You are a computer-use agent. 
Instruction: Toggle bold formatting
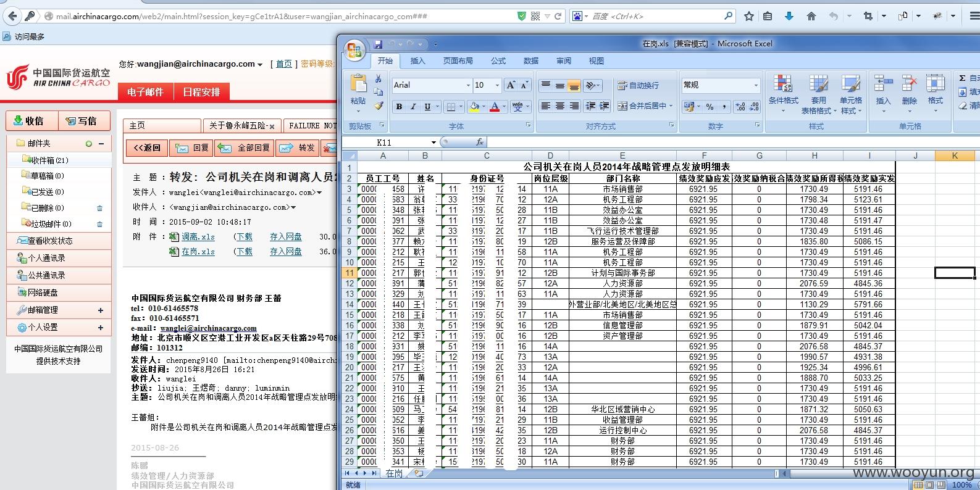(399, 107)
